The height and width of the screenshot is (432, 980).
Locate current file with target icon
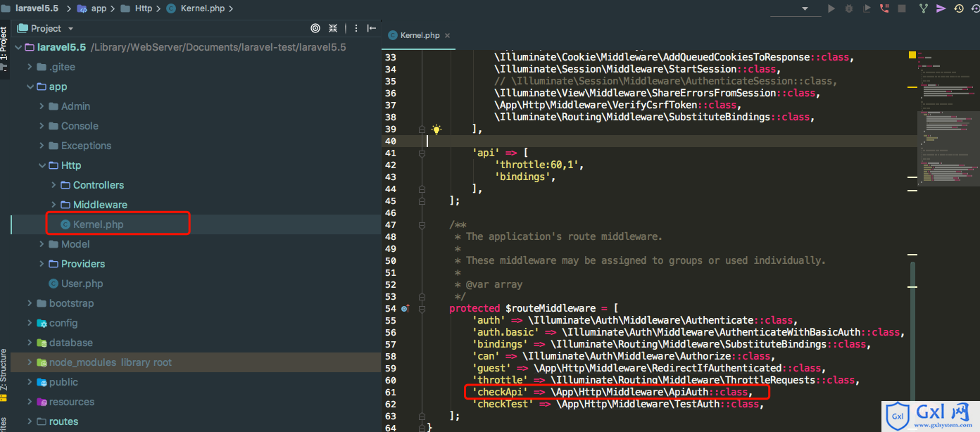315,28
